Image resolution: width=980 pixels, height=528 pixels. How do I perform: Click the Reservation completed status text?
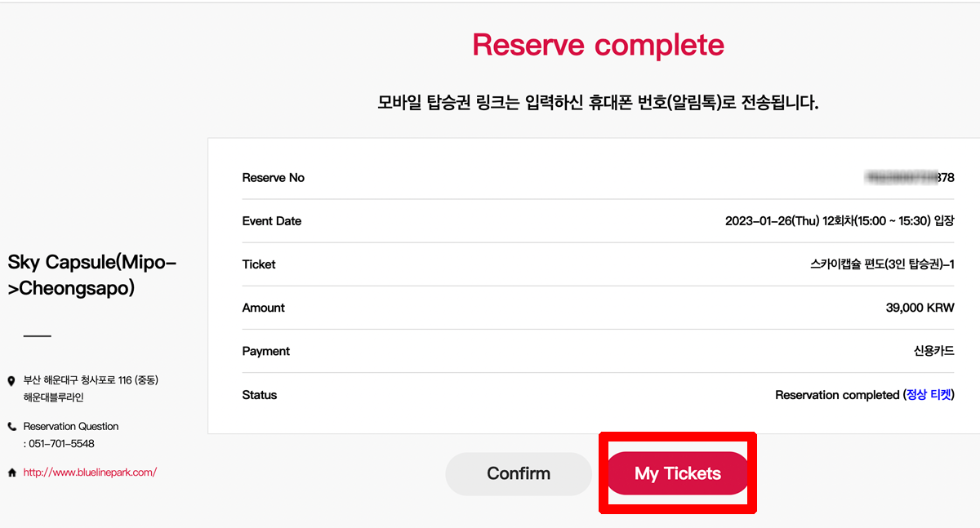[x=836, y=395]
